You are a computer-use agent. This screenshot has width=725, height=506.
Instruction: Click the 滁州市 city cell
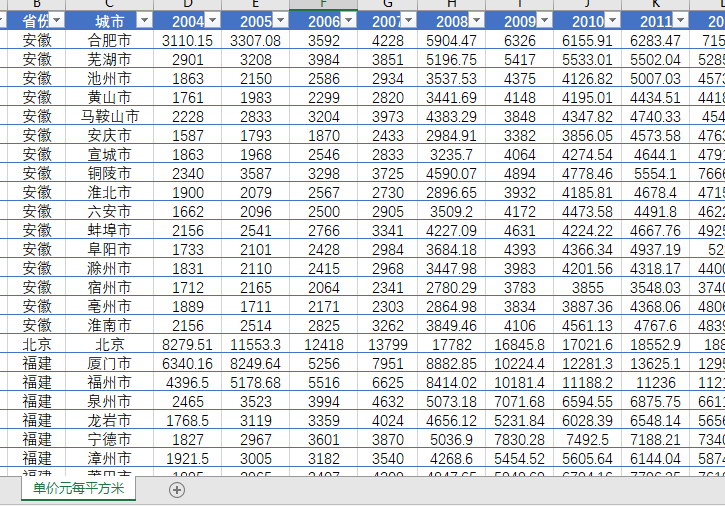pyautogui.click(x=110, y=268)
